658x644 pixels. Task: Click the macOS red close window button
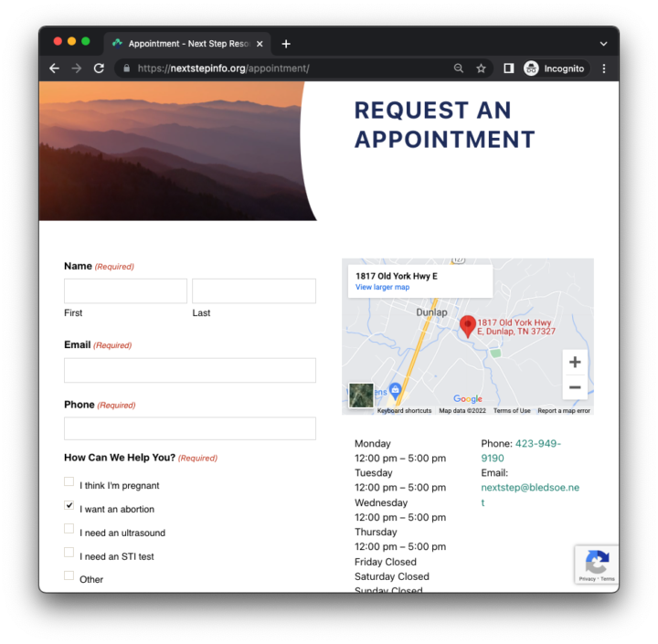58,41
